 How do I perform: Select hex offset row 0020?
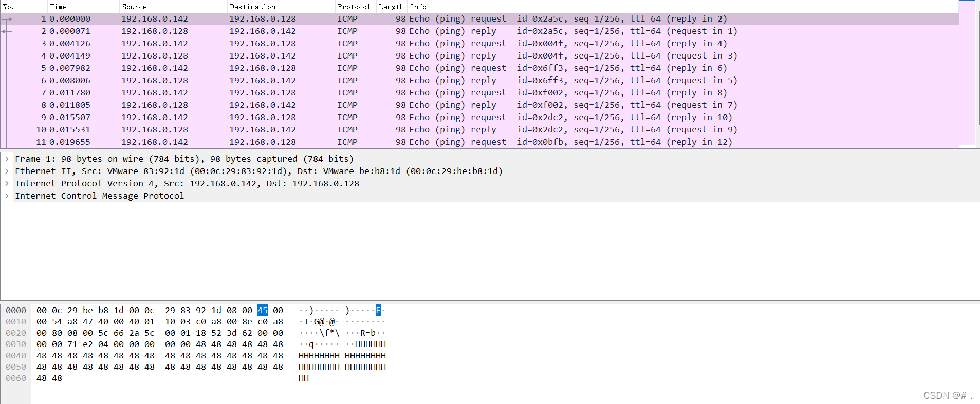pos(16,333)
